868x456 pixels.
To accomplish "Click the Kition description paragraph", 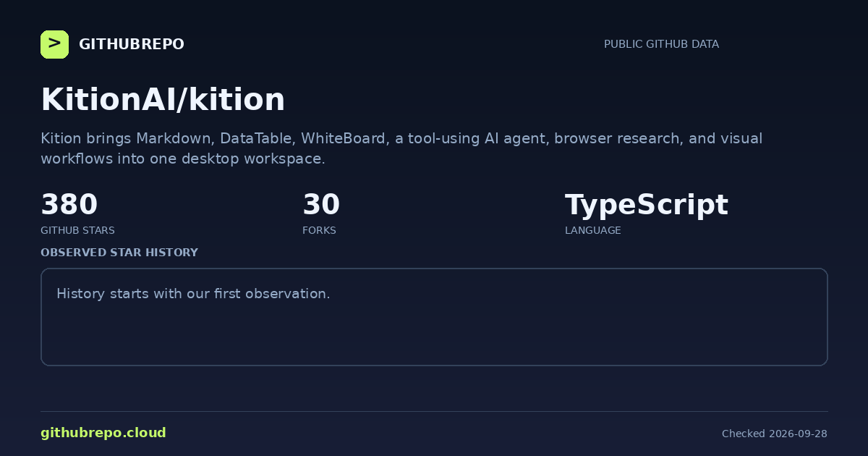I will point(401,148).
